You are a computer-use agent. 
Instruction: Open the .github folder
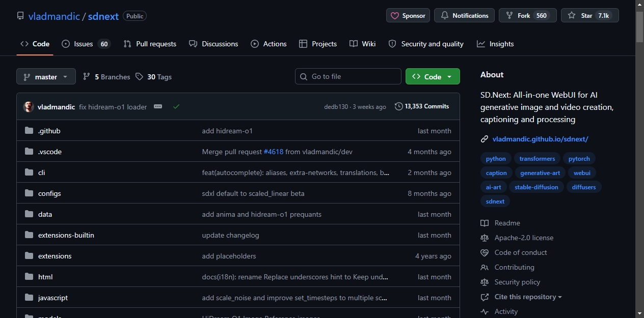pyautogui.click(x=49, y=131)
